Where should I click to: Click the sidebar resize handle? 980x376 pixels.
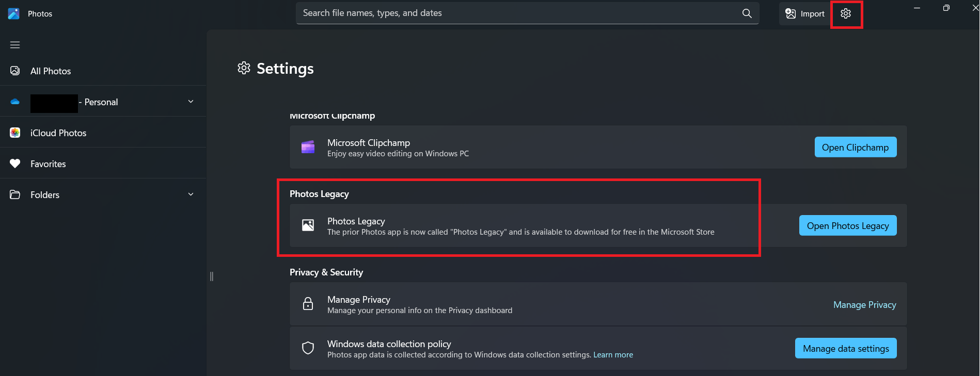212,276
